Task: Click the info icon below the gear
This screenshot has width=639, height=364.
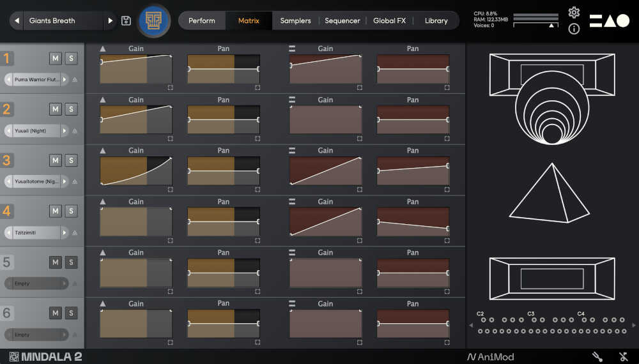Action: click(x=574, y=29)
